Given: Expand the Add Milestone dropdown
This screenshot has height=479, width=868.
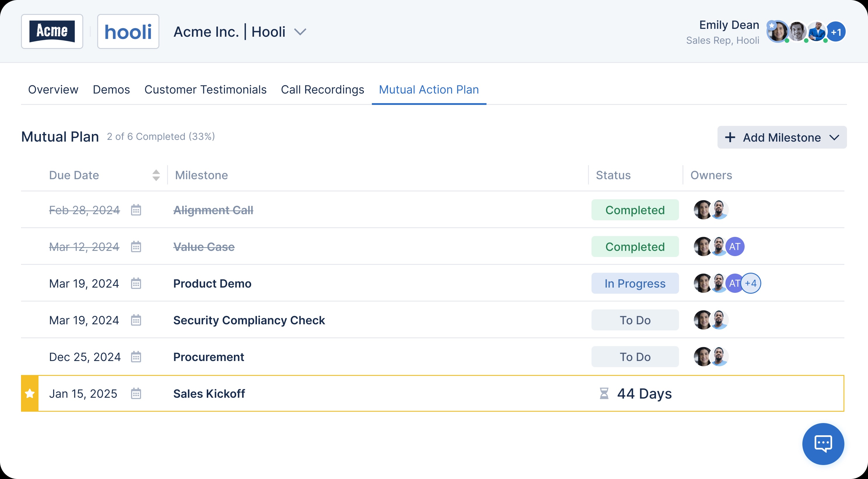Looking at the screenshot, I should click(836, 138).
